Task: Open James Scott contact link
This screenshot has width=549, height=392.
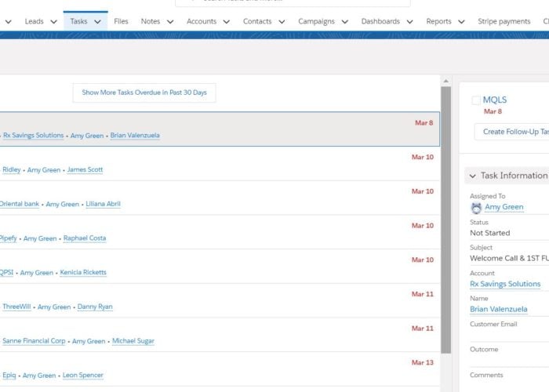Action: click(85, 170)
